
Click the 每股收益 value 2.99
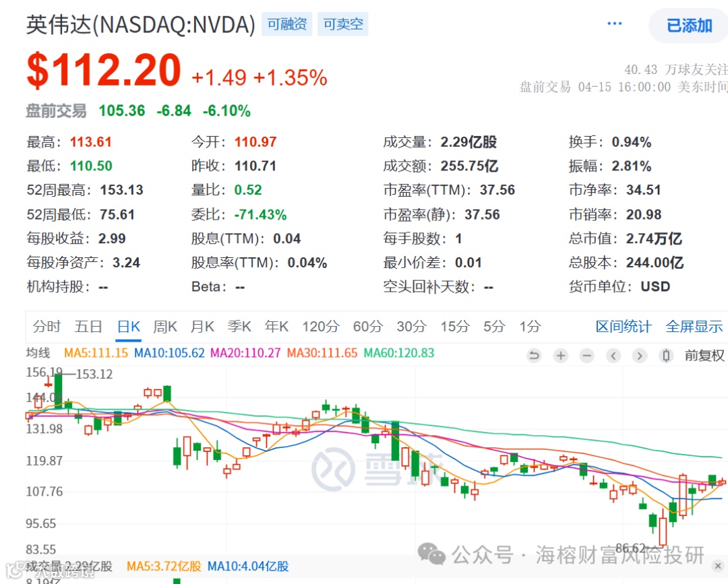112,239
